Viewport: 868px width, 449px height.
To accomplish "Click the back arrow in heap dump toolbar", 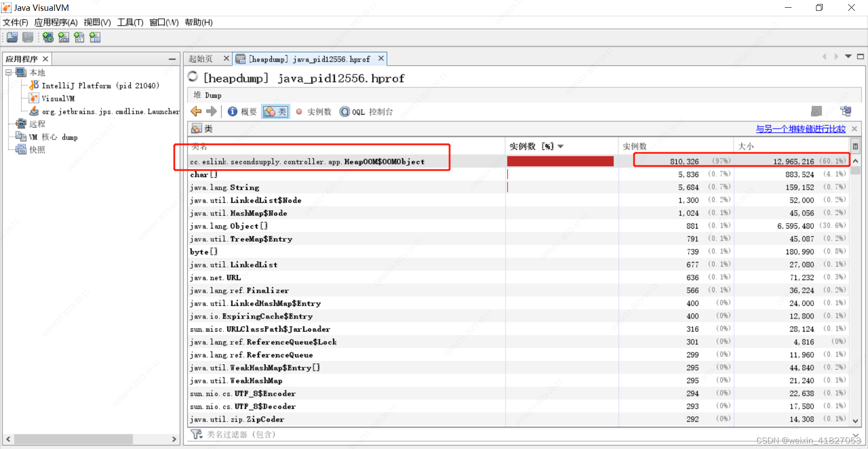I will (196, 111).
